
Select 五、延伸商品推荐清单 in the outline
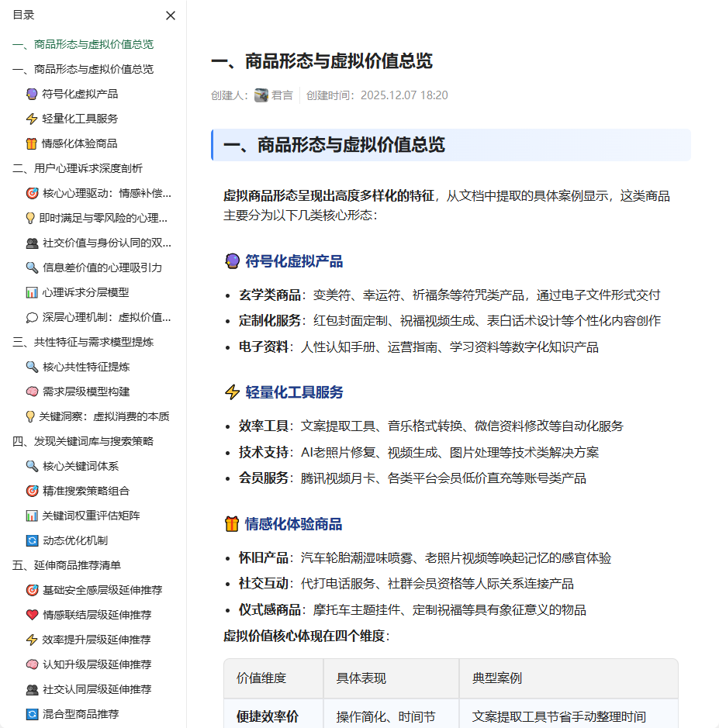click(x=70, y=565)
